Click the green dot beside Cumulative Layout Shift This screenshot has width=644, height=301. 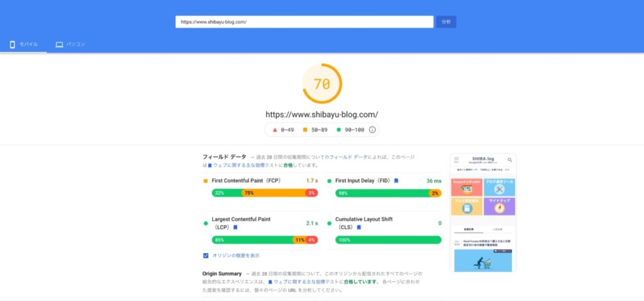pos(329,223)
